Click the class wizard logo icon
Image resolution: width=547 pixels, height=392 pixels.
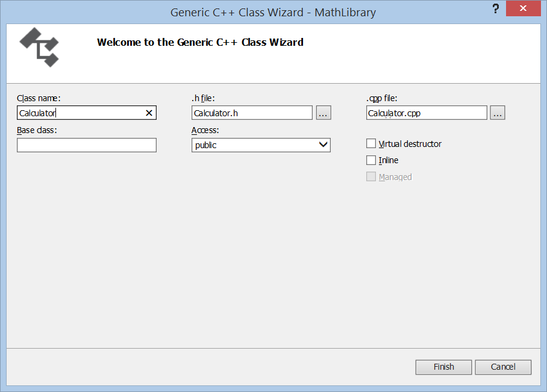click(39, 48)
